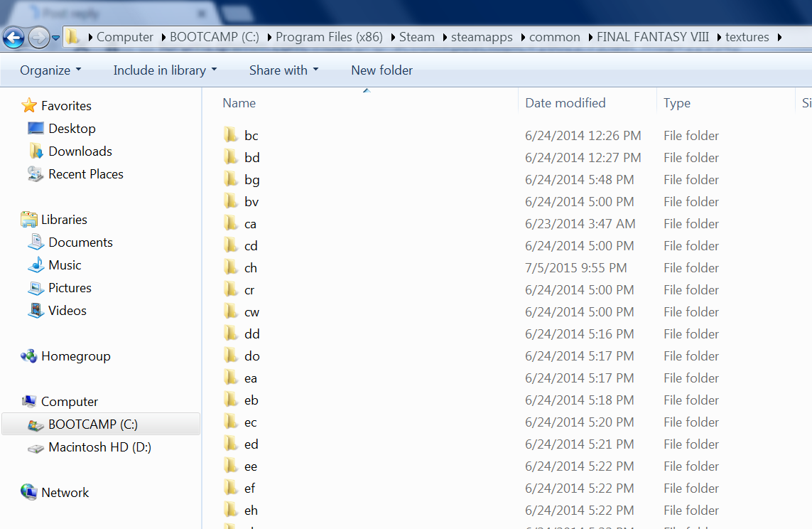
Task: Click the Libraries icon in sidebar
Action: (29, 219)
